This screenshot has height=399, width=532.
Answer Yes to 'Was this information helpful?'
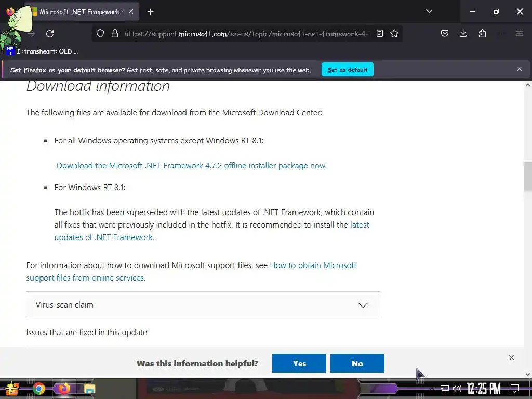[299, 363]
